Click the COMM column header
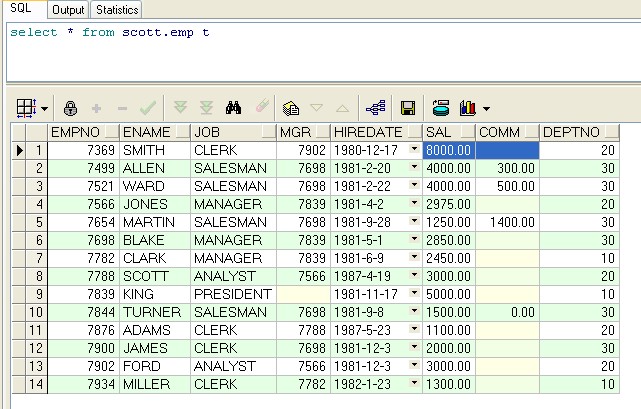 click(x=507, y=132)
